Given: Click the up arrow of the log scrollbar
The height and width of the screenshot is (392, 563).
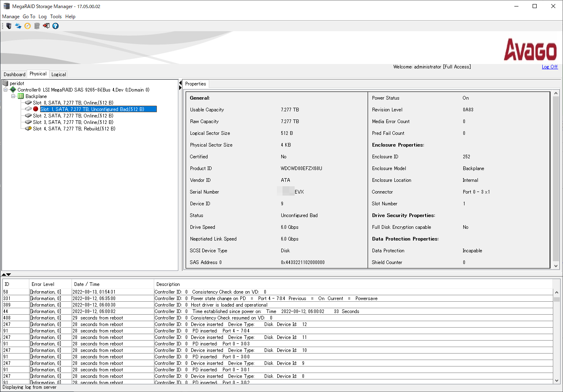Looking at the screenshot, I should coord(557,292).
